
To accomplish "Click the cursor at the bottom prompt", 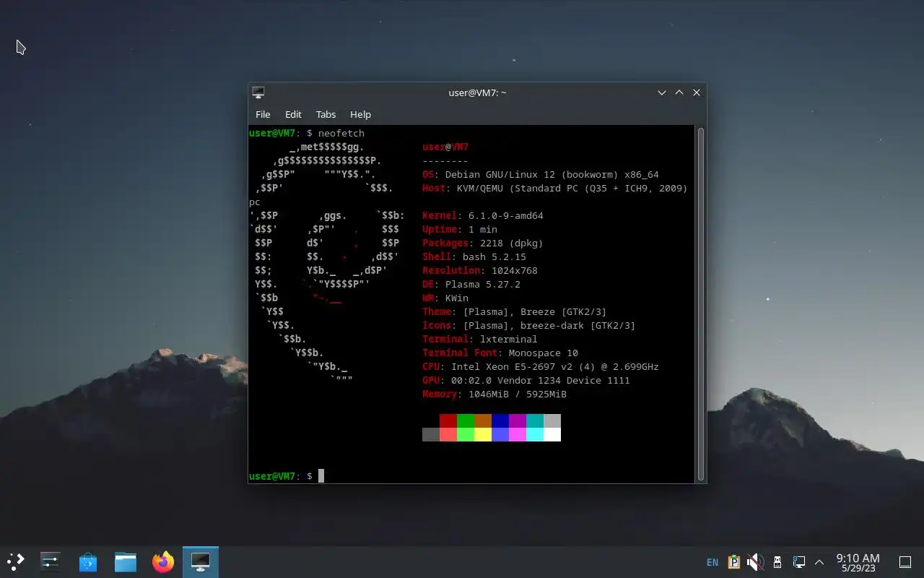I will click(321, 476).
